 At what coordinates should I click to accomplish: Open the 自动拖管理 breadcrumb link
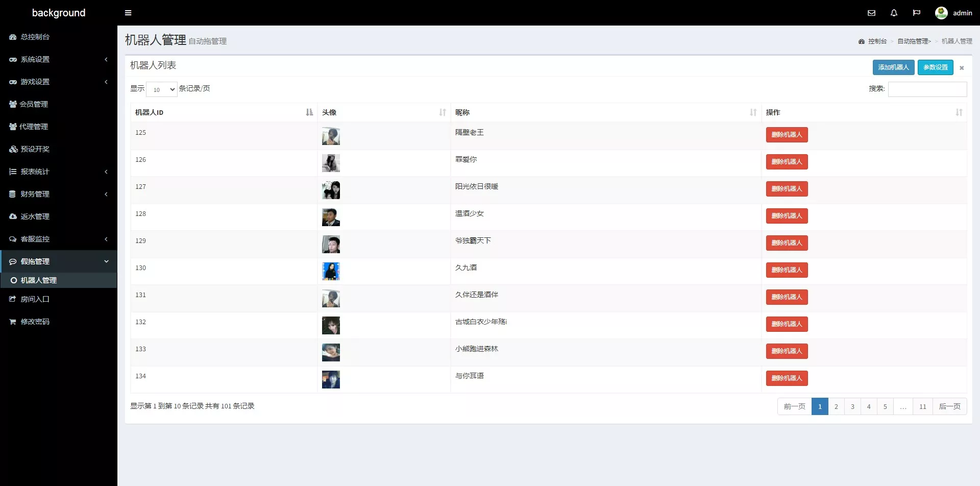914,41
